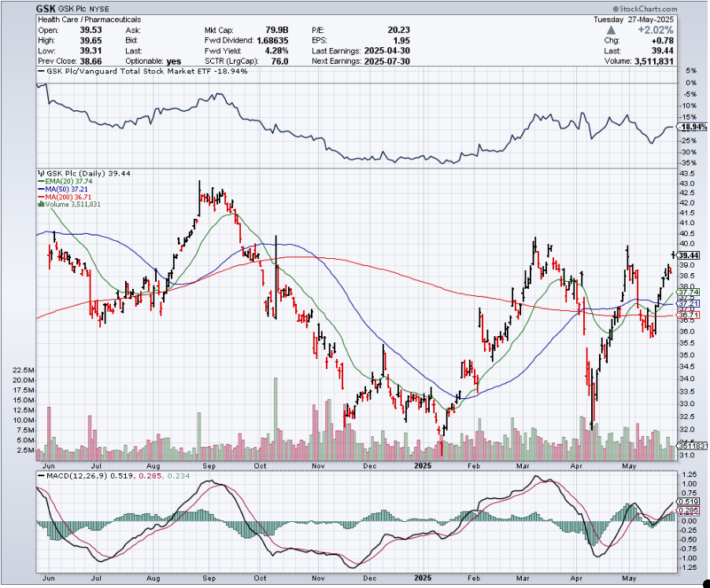
Task: Open the ©StockCharts.com link
Action: (x=645, y=9)
